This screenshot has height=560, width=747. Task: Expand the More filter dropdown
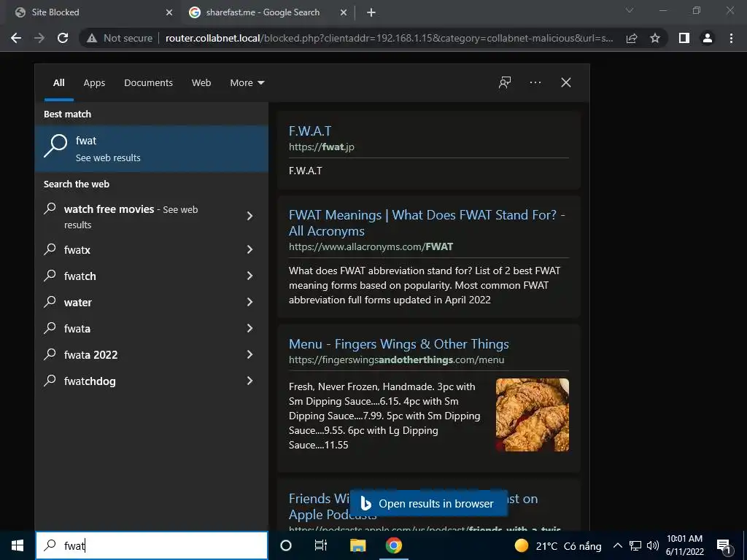(247, 83)
